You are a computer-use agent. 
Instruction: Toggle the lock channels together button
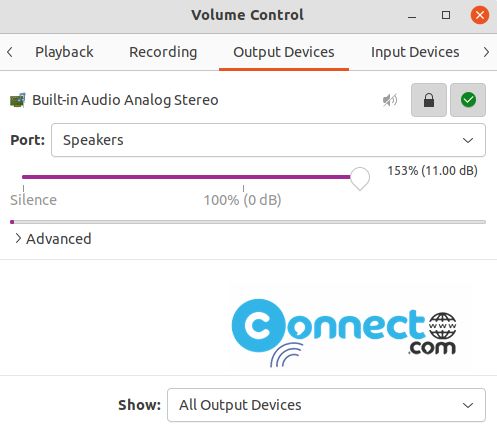[429, 100]
